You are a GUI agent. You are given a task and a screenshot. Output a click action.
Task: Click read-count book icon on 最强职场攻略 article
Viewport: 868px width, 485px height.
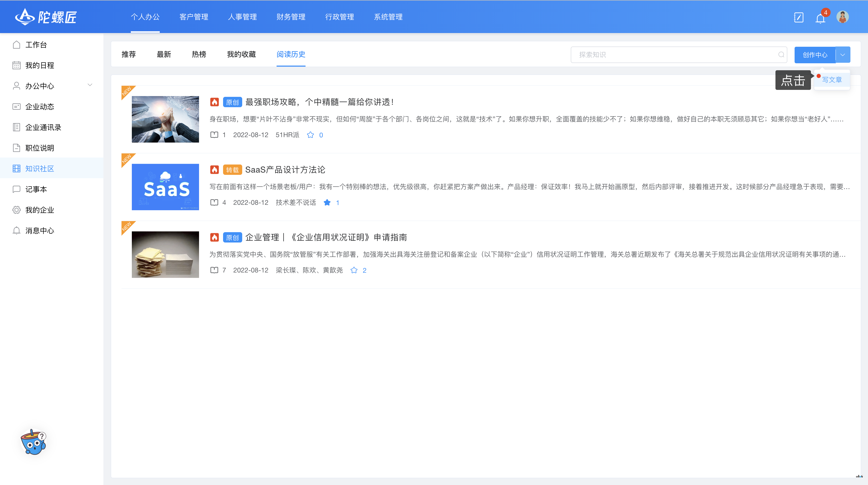(x=214, y=135)
